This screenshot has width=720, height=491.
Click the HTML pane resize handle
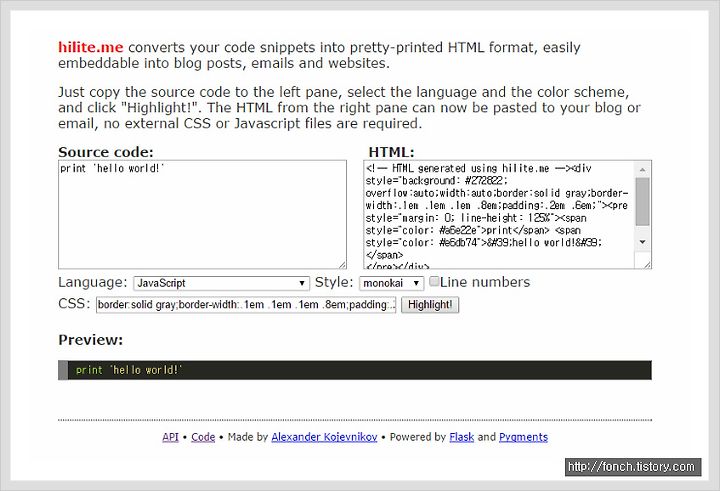[647, 265]
